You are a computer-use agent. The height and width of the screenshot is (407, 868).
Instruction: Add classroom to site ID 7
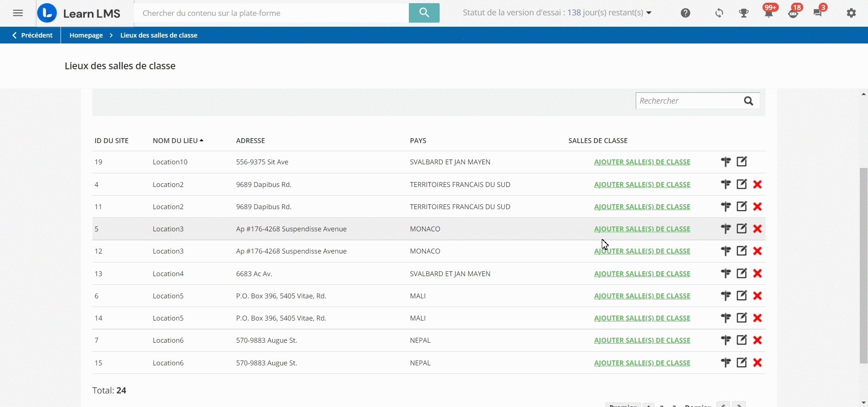point(642,340)
